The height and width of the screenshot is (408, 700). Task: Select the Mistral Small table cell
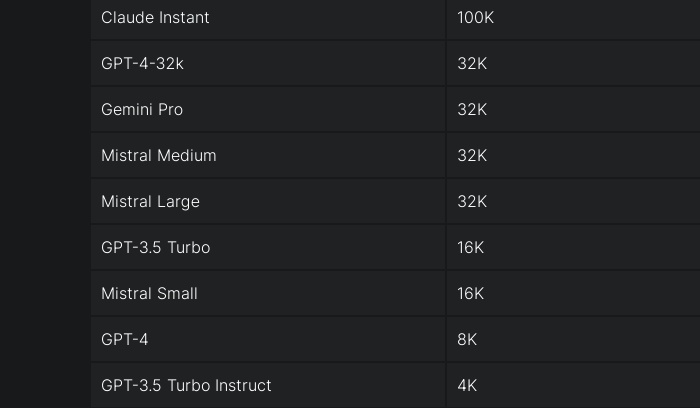[149, 294]
